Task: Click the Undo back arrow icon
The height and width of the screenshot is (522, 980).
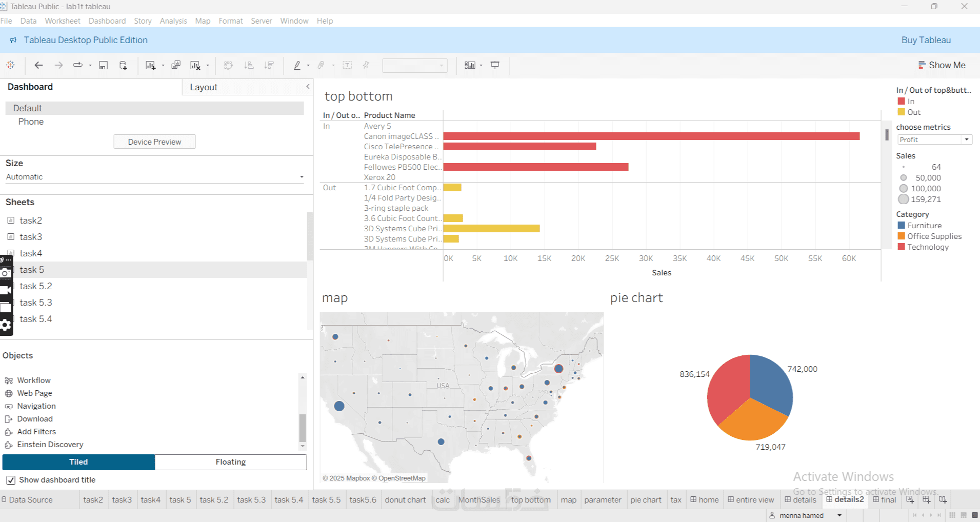Action: click(x=38, y=65)
